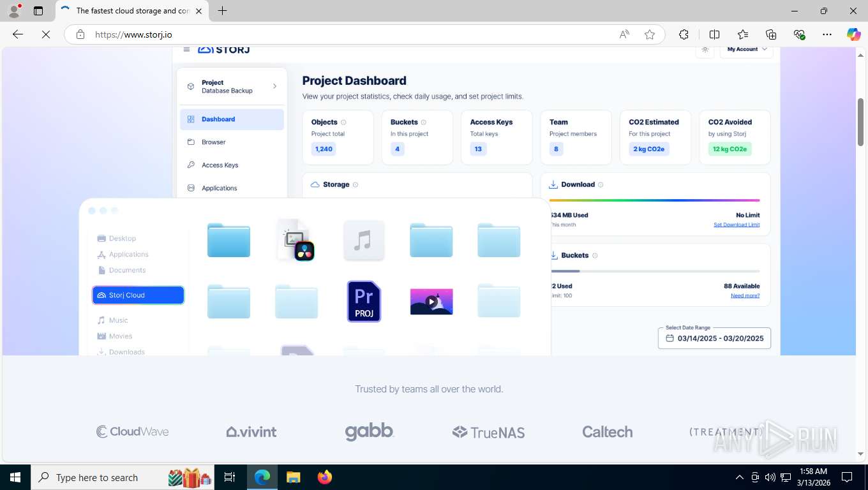Screen dimensions: 868x490
Task: Open the Select Date Range picker
Action: pos(714,338)
